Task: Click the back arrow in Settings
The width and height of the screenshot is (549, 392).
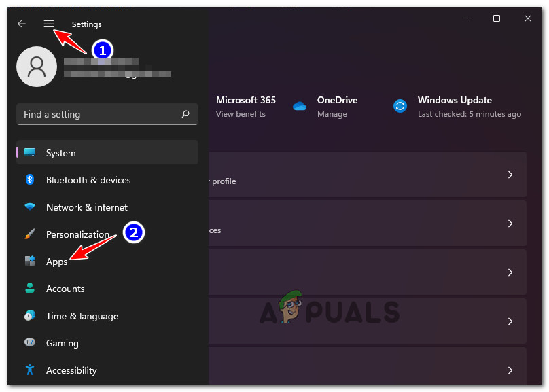Action: click(22, 24)
